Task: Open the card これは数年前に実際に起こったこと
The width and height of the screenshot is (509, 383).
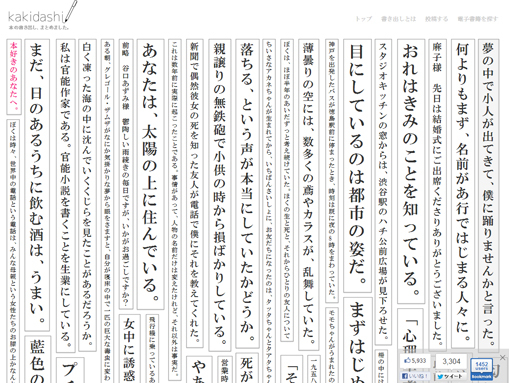Action: (x=175, y=210)
